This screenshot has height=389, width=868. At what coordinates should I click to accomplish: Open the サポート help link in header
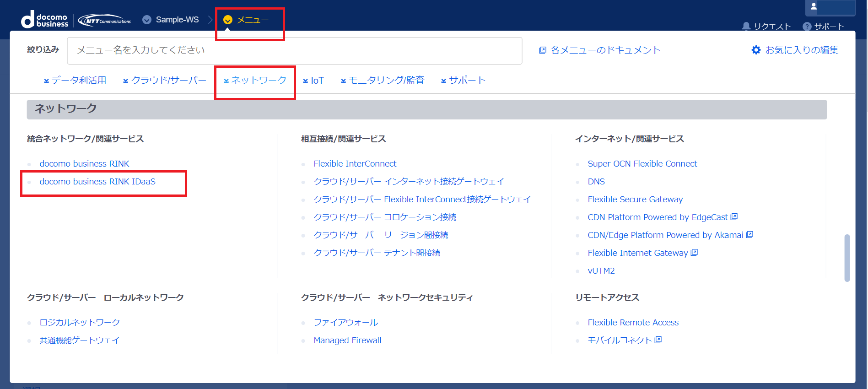(824, 27)
